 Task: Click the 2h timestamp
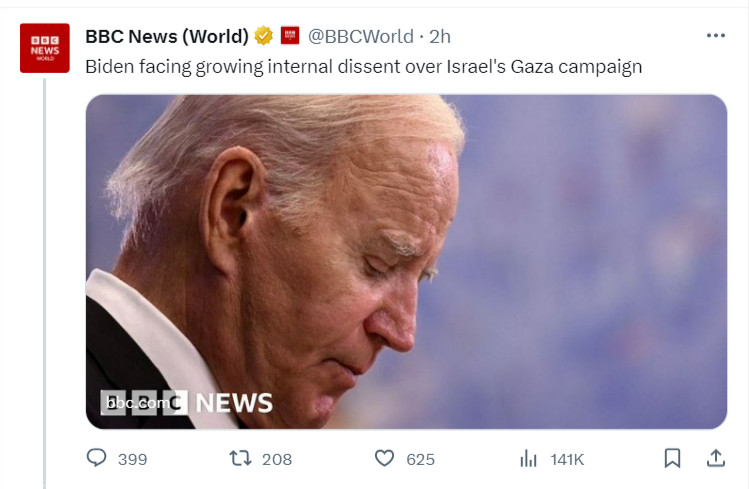(439, 36)
